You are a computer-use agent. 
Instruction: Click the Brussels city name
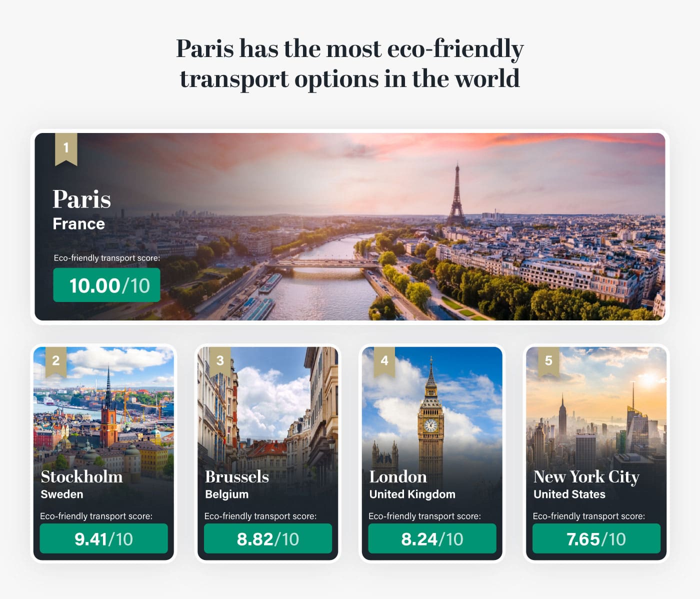[237, 476]
